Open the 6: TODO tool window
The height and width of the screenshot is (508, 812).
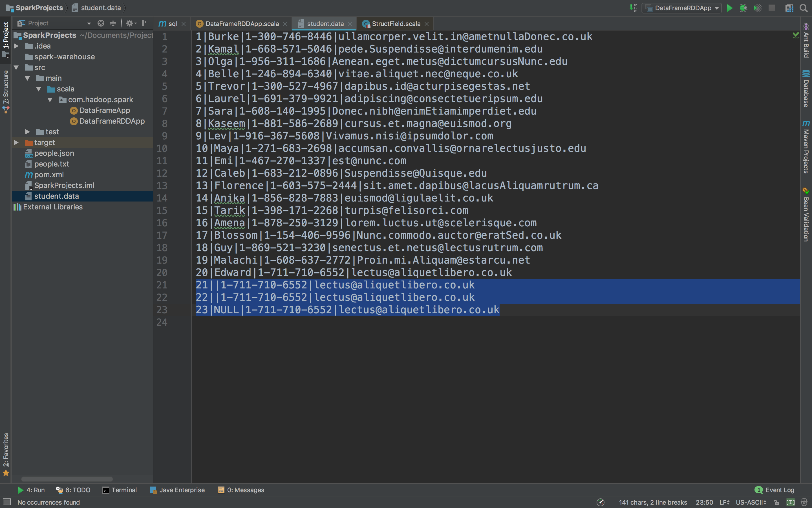73,490
